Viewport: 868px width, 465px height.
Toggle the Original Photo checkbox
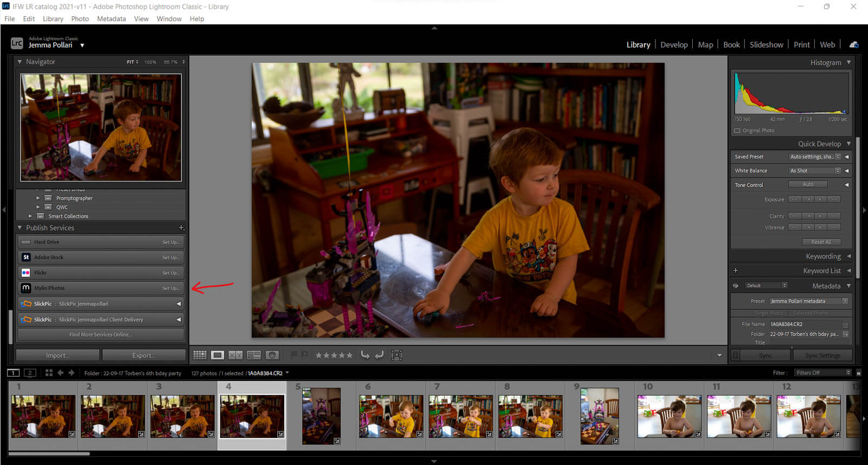click(737, 131)
